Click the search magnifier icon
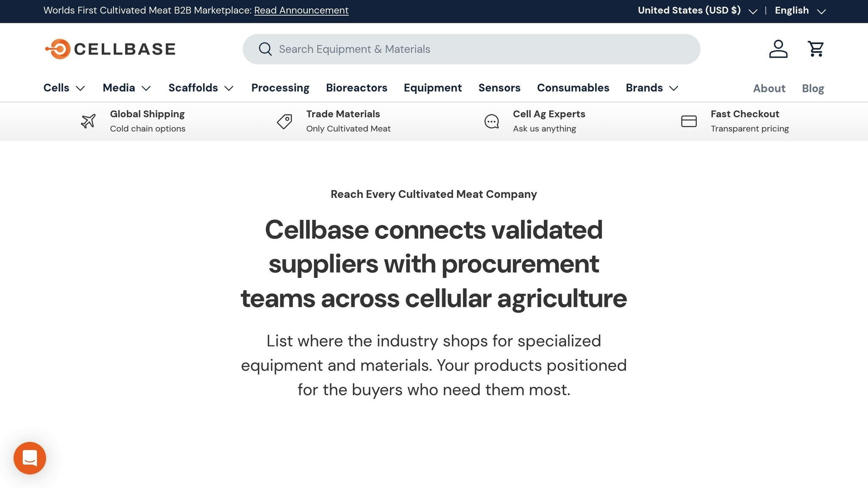The width and height of the screenshot is (868, 488). [265, 49]
